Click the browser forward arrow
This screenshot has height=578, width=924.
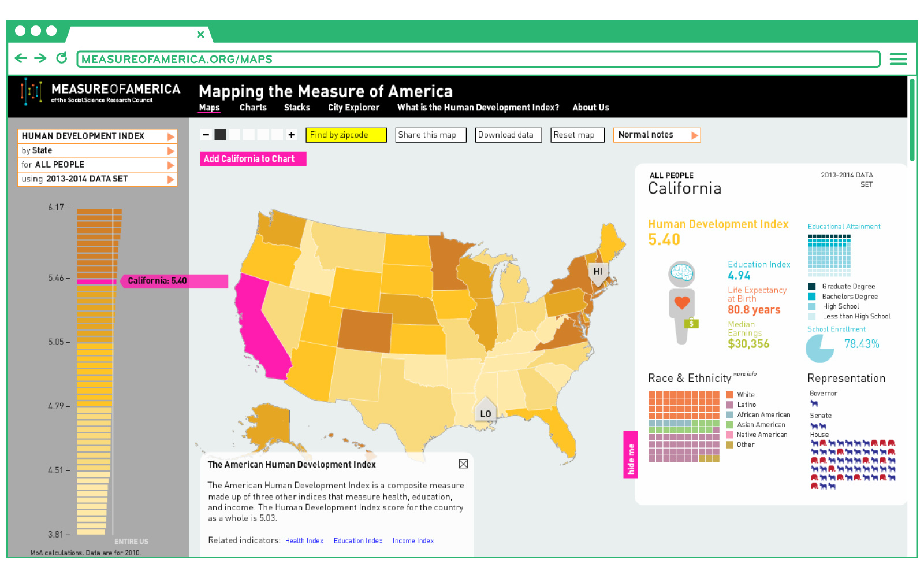coord(40,58)
